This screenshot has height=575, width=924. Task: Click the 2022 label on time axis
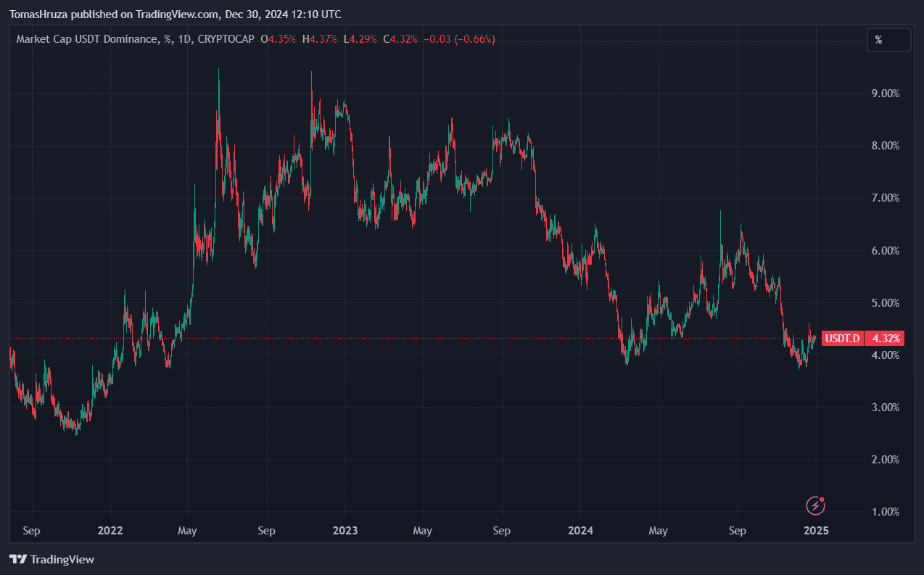click(x=110, y=531)
